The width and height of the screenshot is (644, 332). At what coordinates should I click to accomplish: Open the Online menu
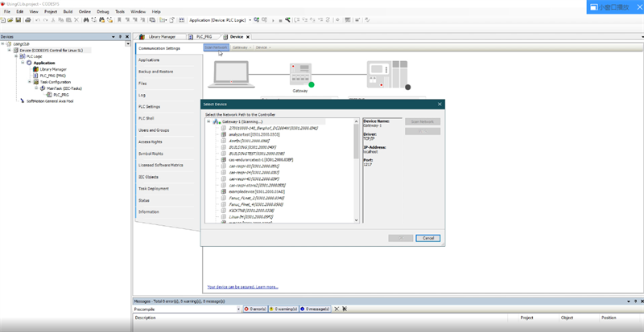point(85,11)
